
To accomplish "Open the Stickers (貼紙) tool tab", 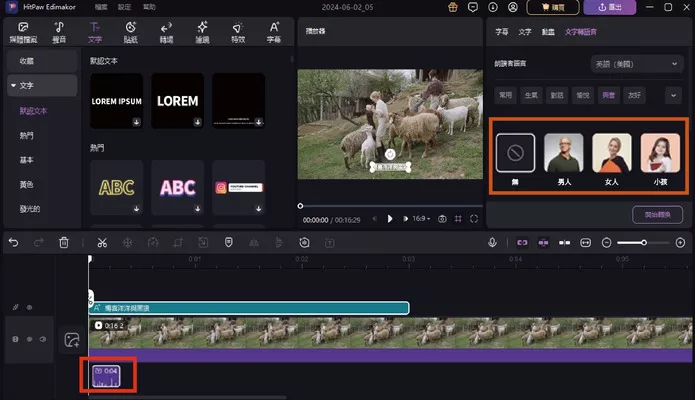I will click(130, 32).
